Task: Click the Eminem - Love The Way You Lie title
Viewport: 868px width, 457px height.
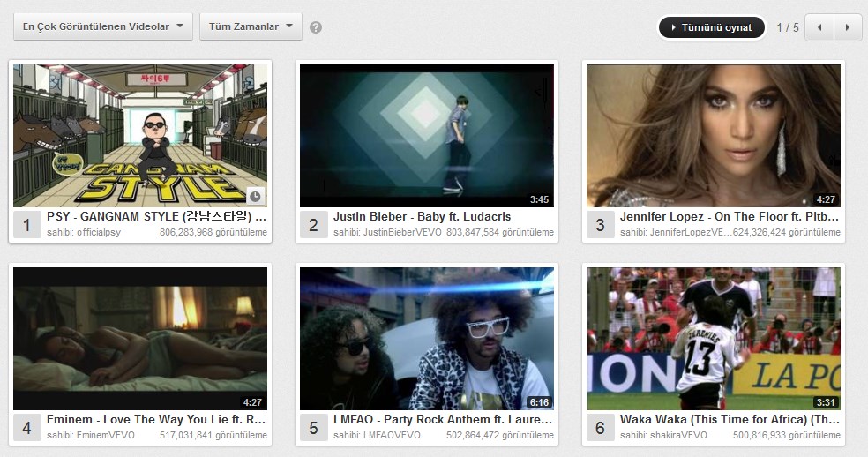Action: tap(156, 419)
